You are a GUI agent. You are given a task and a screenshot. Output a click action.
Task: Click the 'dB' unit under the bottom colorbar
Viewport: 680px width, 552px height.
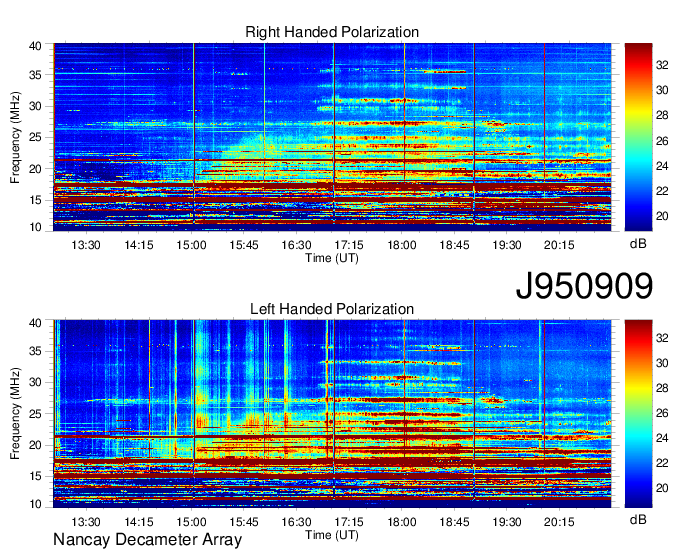(638, 519)
